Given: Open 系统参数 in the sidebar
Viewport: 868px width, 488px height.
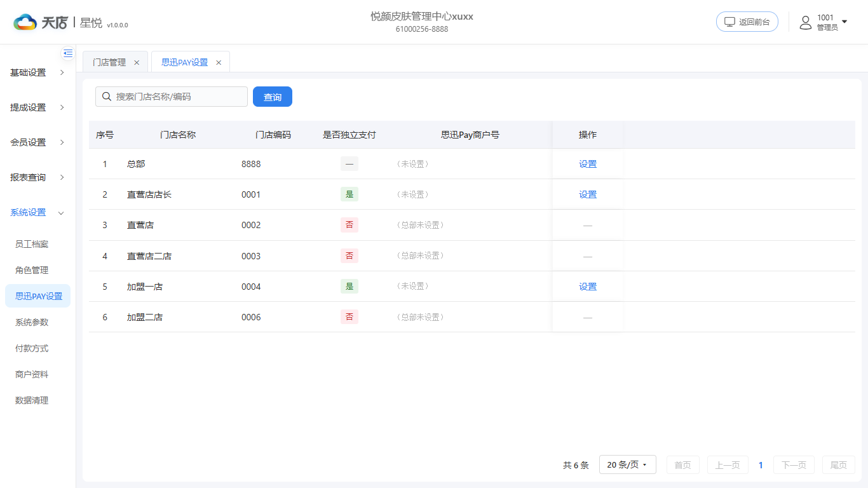Looking at the screenshot, I should [37, 322].
